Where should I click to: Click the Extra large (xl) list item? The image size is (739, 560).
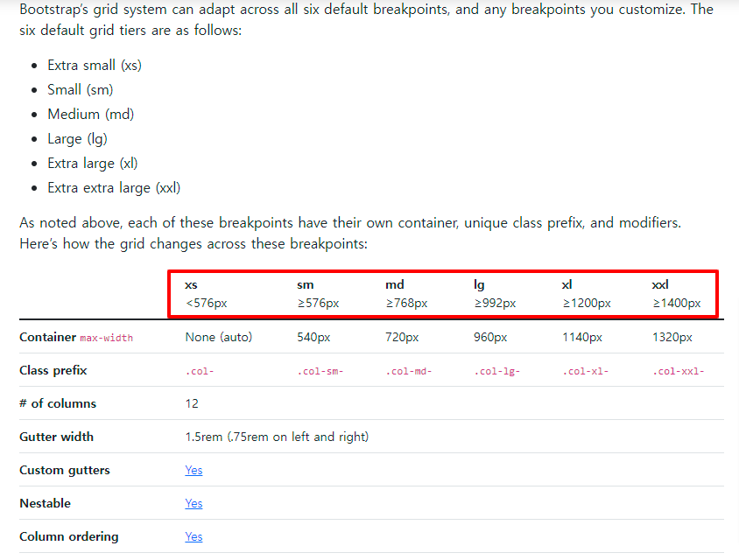(x=93, y=163)
